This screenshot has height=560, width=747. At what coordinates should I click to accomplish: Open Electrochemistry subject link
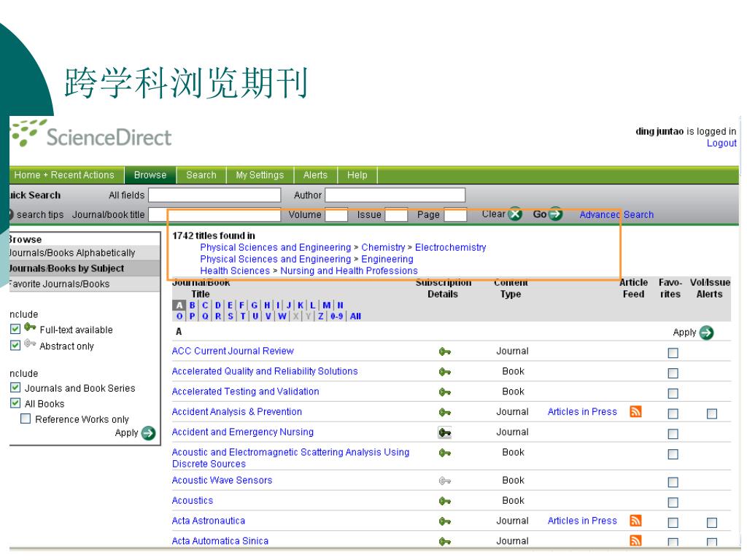[450, 248]
